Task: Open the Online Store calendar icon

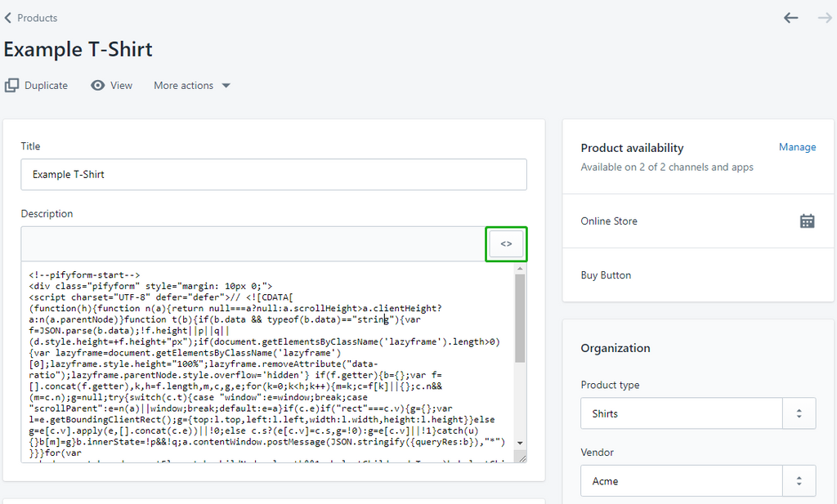Action: pyautogui.click(x=807, y=221)
